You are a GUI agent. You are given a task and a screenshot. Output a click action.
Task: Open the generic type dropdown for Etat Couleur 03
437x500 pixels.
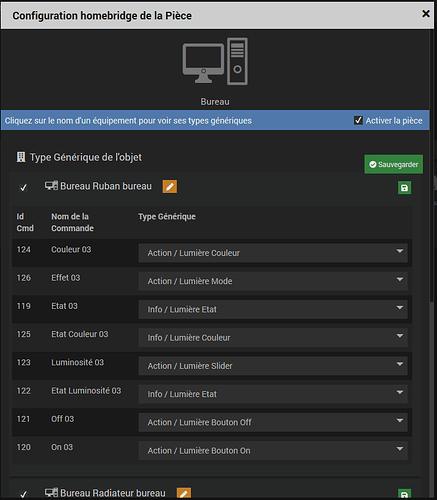click(x=273, y=338)
